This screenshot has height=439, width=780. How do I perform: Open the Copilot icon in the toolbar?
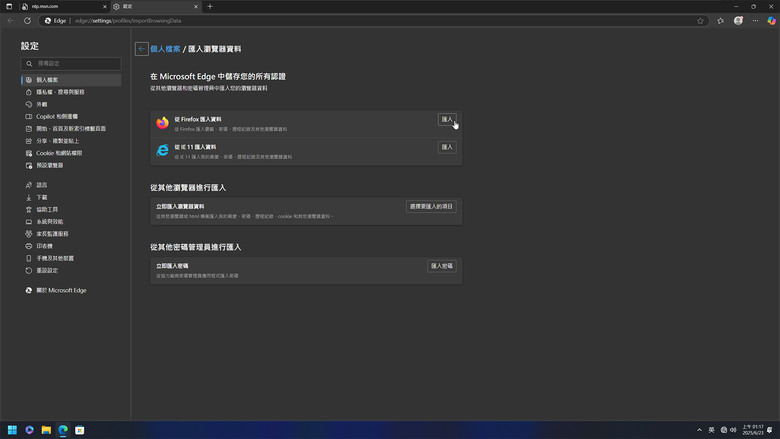[771, 21]
